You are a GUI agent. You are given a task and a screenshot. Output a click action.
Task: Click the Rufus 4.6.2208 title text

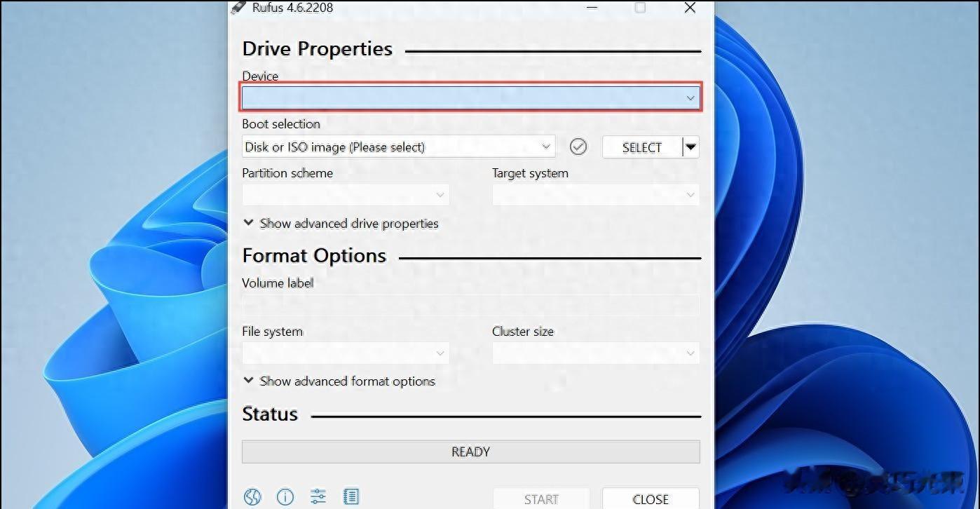tap(292, 8)
